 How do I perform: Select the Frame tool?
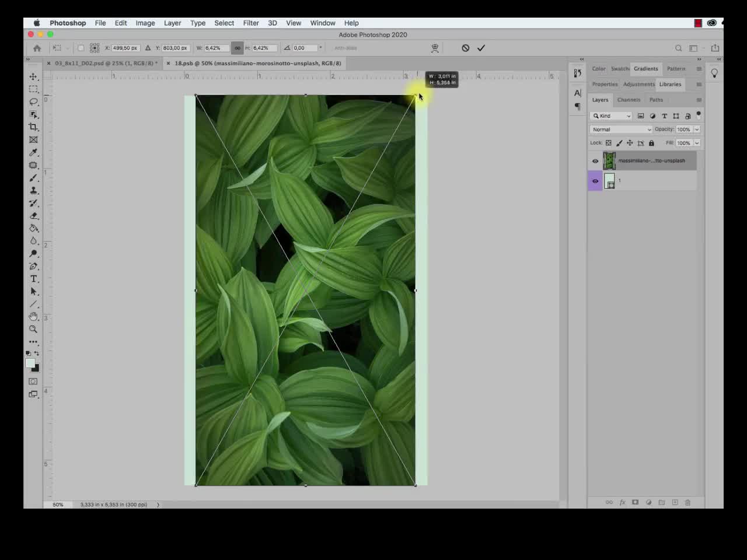[33, 140]
